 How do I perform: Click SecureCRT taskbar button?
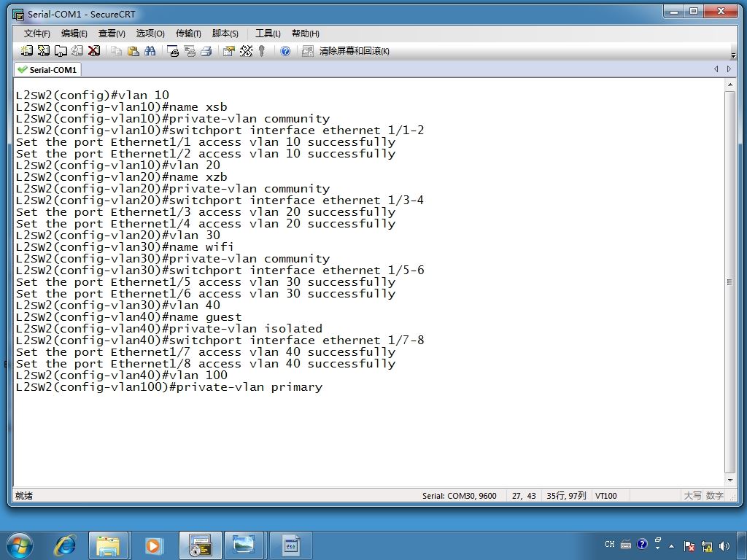(200, 545)
